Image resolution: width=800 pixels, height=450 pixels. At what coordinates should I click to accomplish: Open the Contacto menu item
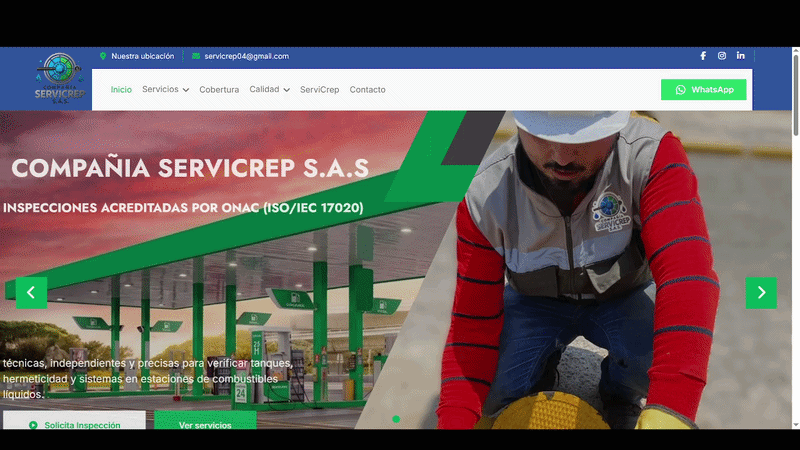click(367, 89)
